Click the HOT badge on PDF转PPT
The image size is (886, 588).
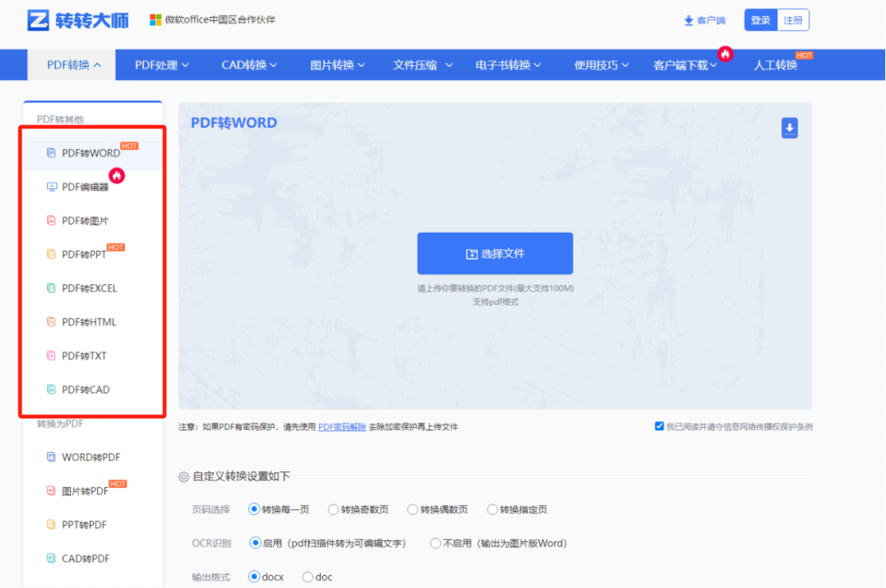click(x=116, y=247)
